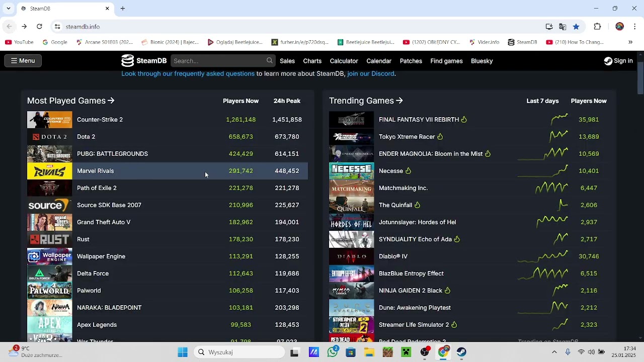Image resolution: width=644 pixels, height=362 pixels.
Task: Click the microphone icon in system tray
Action: pyautogui.click(x=568, y=352)
